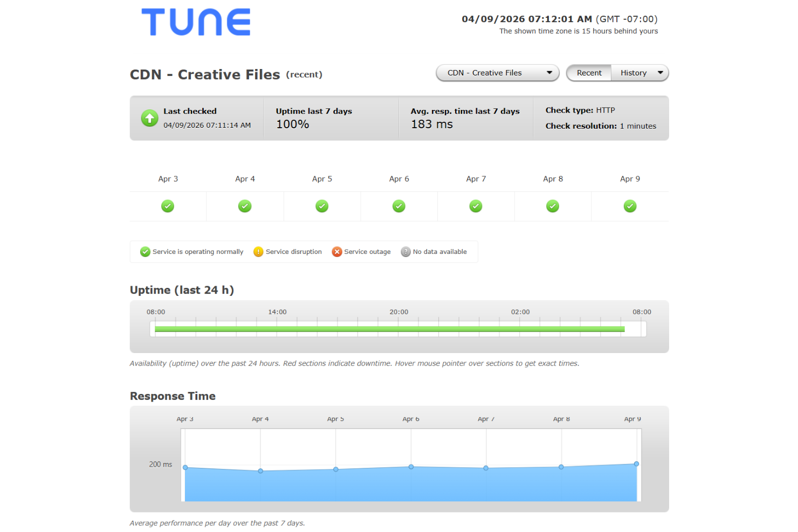Open the History dropdown arrow
The height and width of the screenshot is (532, 798).
pos(661,73)
